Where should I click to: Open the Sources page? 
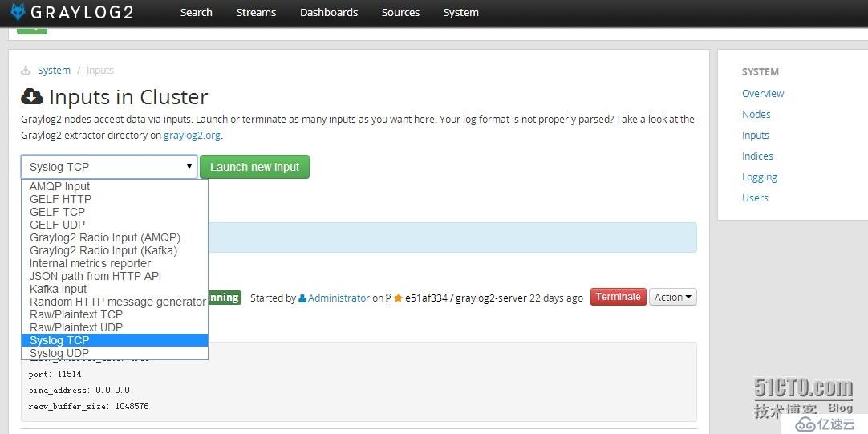(x=400, y=12)
